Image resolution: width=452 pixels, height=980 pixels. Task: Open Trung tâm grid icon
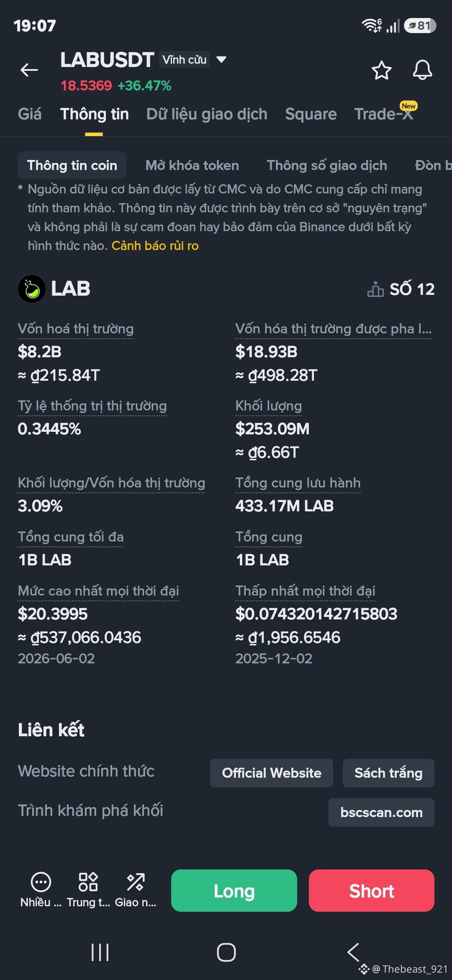(x=88, y=882)
